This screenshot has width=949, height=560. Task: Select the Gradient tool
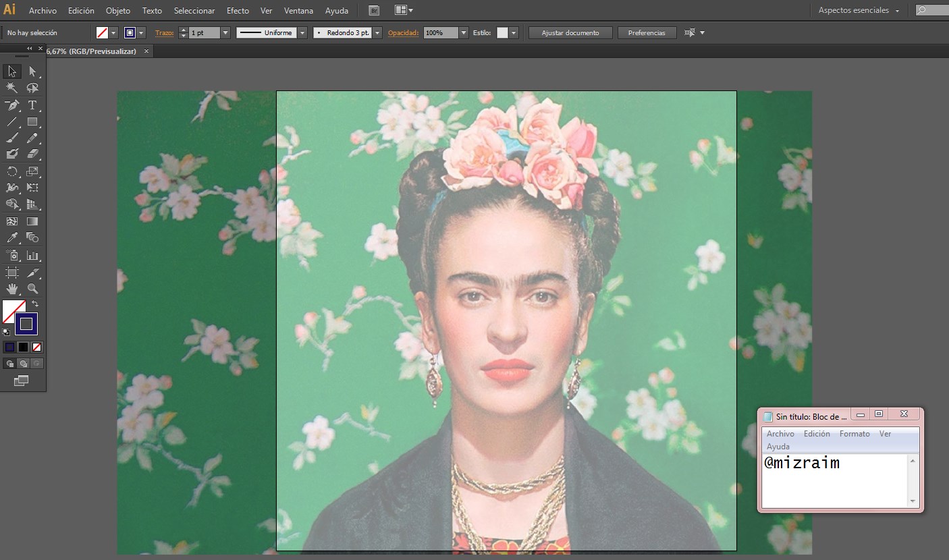tap(32, 221)
